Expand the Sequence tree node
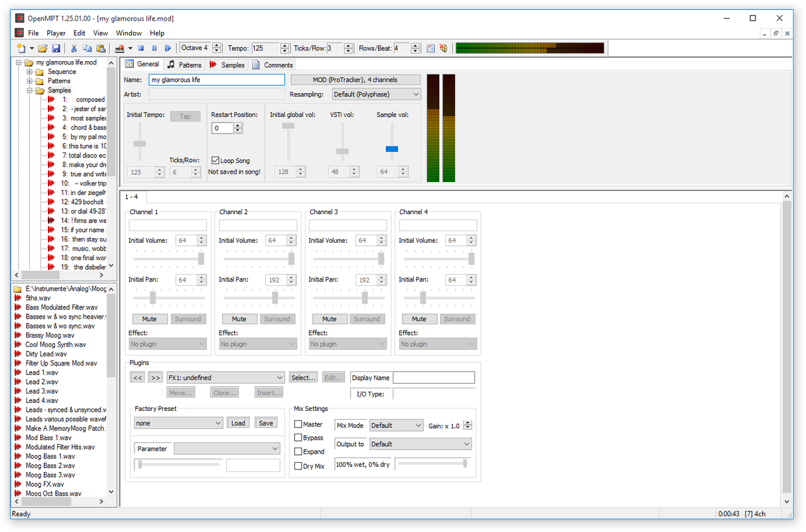 (30, 72)
